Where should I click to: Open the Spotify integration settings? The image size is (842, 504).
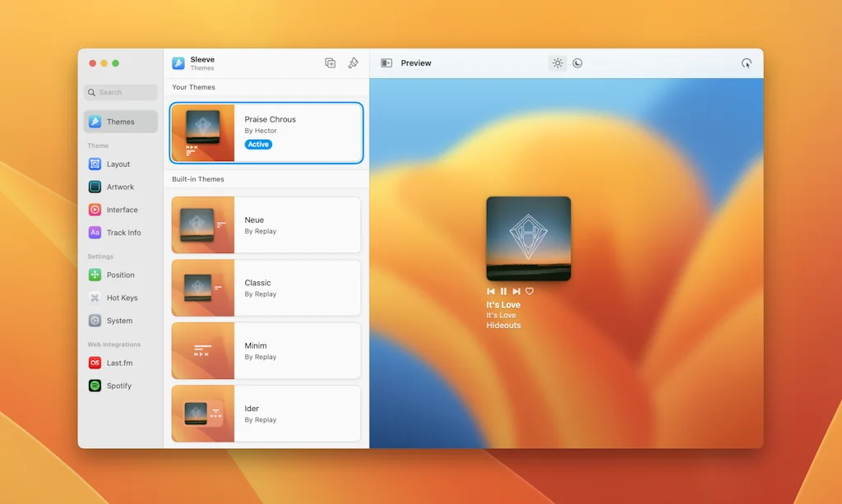(x=120, y=386)
